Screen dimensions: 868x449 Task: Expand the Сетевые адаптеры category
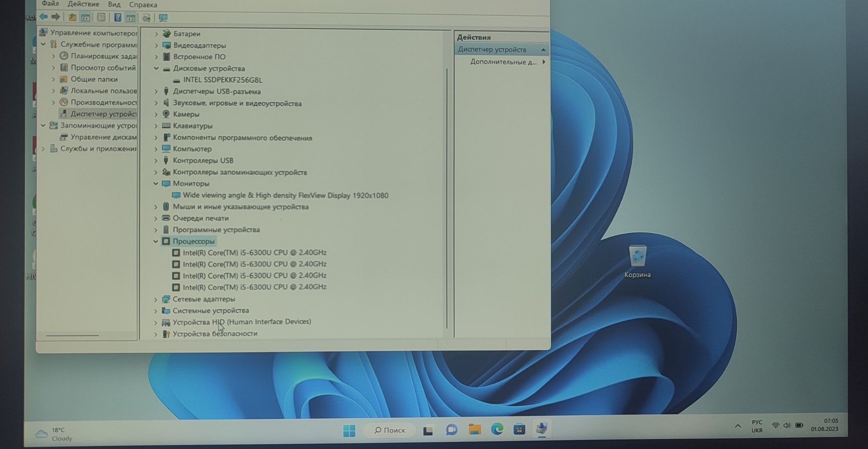[156, 299]
